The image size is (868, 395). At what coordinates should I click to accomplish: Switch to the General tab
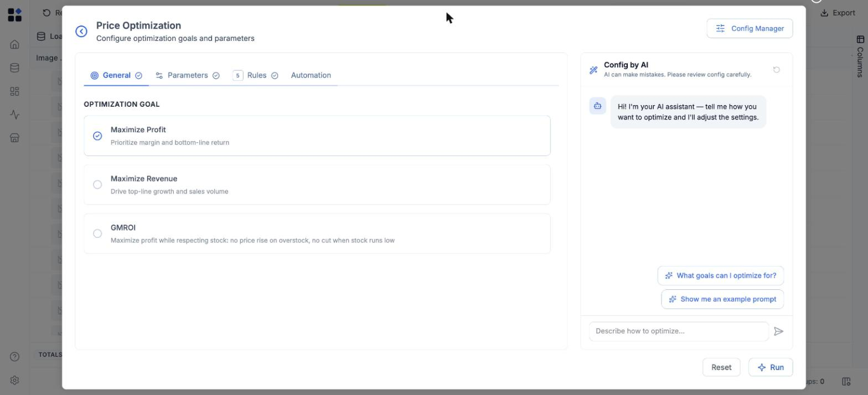(x=116, y=75)
